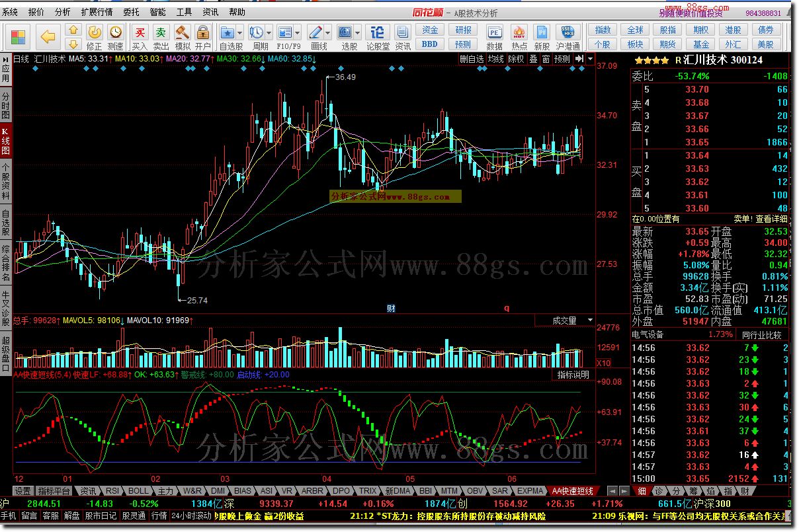
Task: Select the RSI indicator tab
Action: click(112, 491)
